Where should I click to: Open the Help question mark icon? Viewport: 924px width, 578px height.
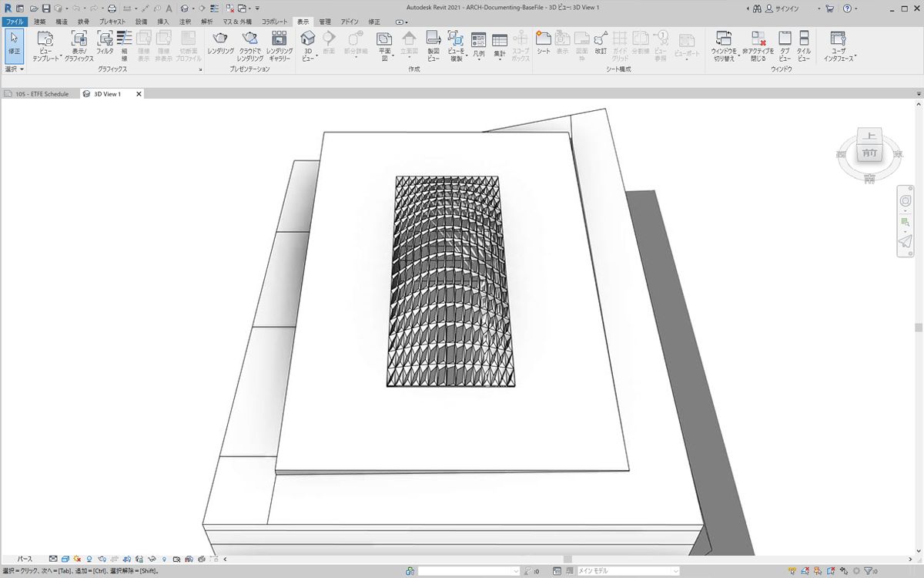847,8
